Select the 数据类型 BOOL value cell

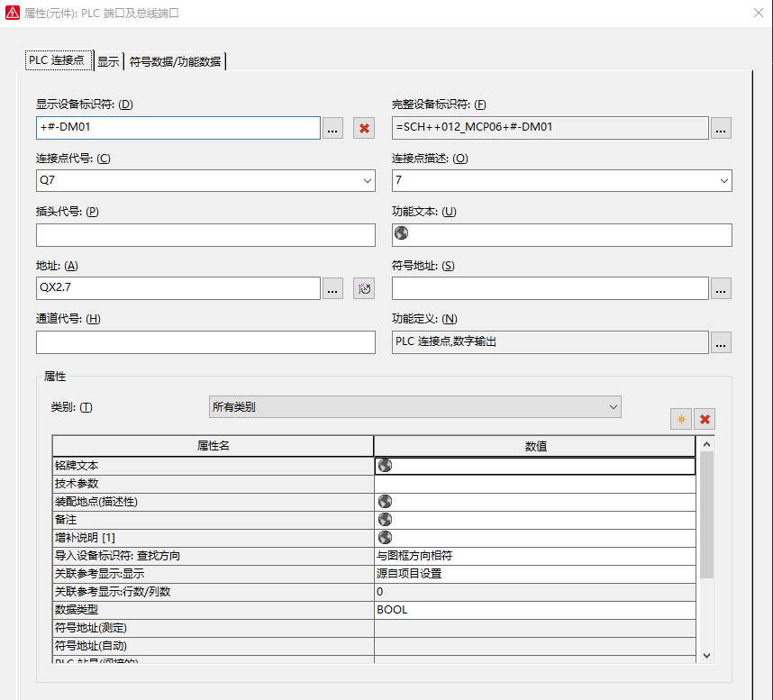coord(534,610)
